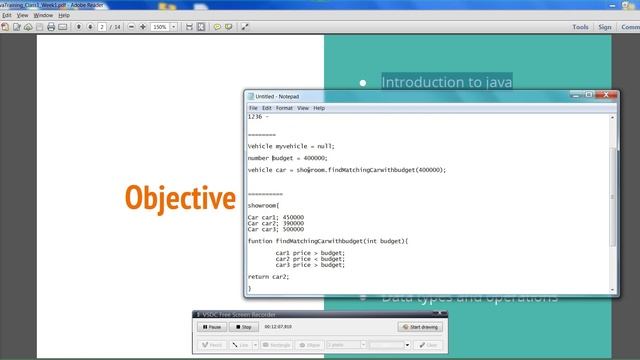Viewport: 640px width, 360px height.
Task: Click the recording timer 00:12:07
Action: click(278, 327)
